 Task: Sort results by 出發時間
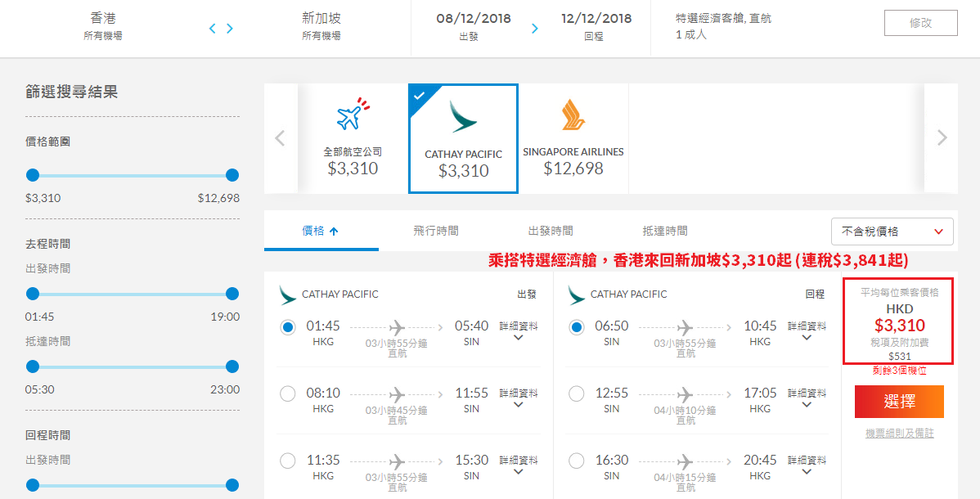[551, 232]
